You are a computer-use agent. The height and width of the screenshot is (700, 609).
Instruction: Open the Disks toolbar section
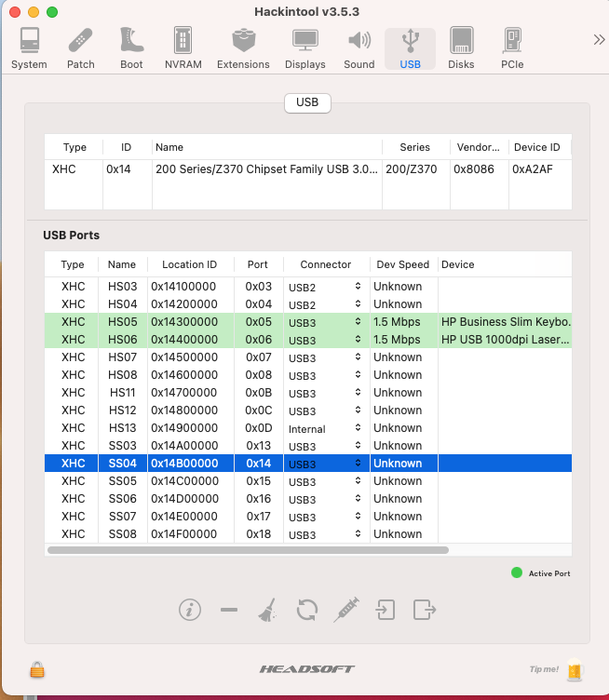[461, 48]
